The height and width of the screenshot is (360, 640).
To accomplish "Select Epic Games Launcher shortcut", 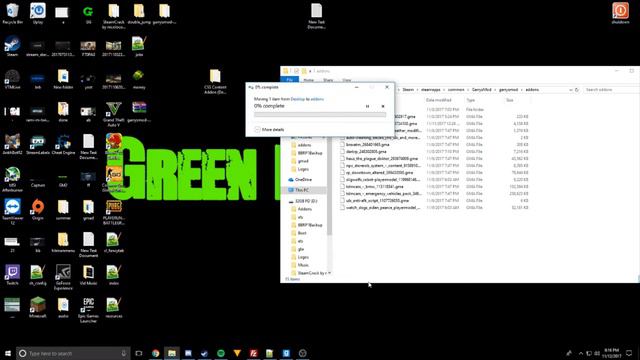I will (89, 310).
